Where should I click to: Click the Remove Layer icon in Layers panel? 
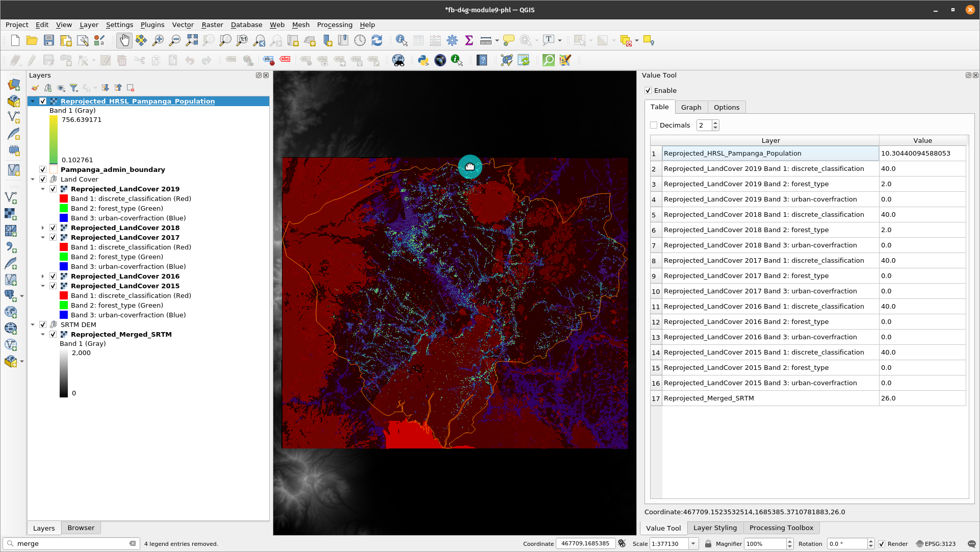click(x=131, y=88)
